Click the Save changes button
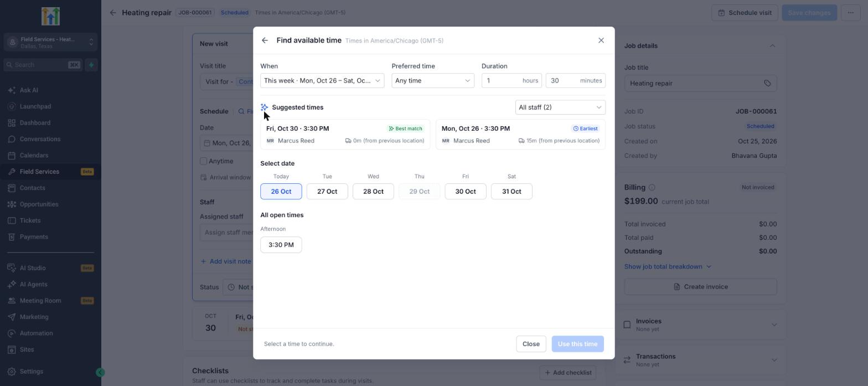This screenshot has width=868, height=386. pyautogui.click(x=809, y=13)
